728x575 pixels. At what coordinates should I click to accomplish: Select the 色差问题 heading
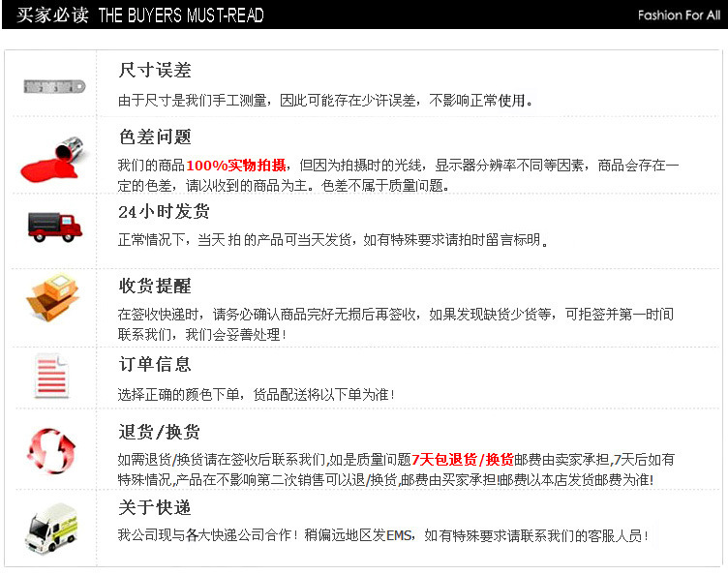155,136
